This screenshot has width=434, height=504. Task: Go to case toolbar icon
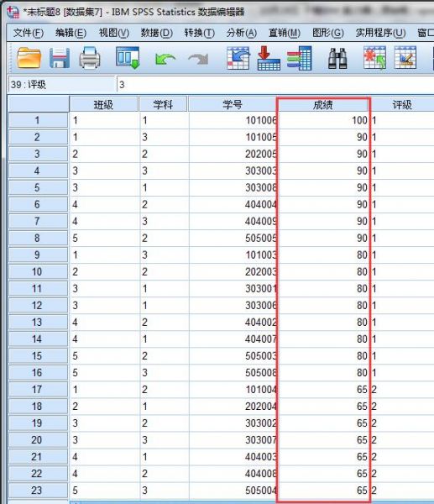point(238,58)
